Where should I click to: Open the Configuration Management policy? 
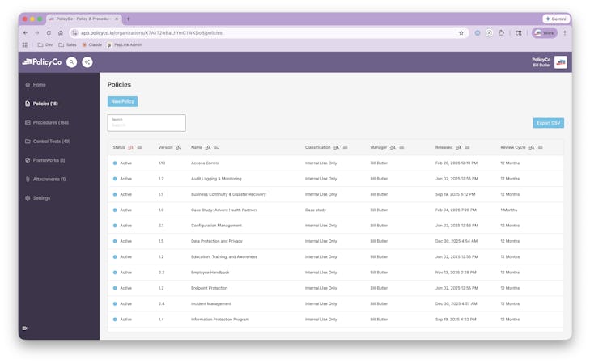216,226
